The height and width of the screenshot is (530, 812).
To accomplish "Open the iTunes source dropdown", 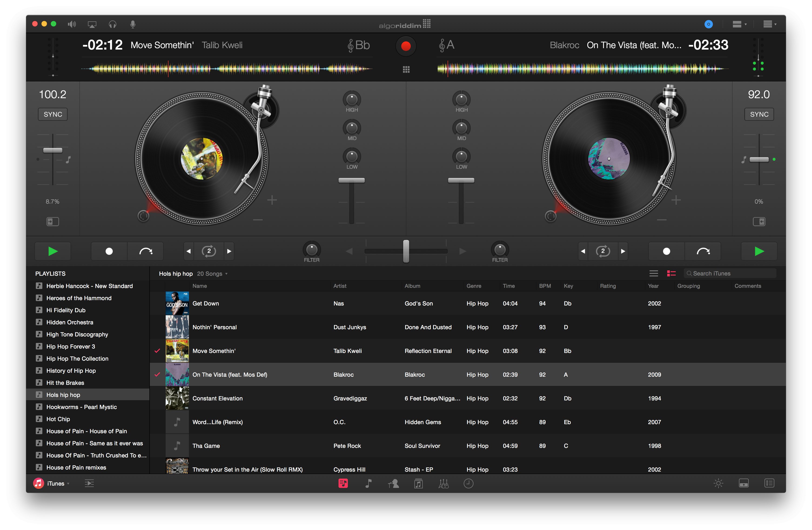I will 51,483.
